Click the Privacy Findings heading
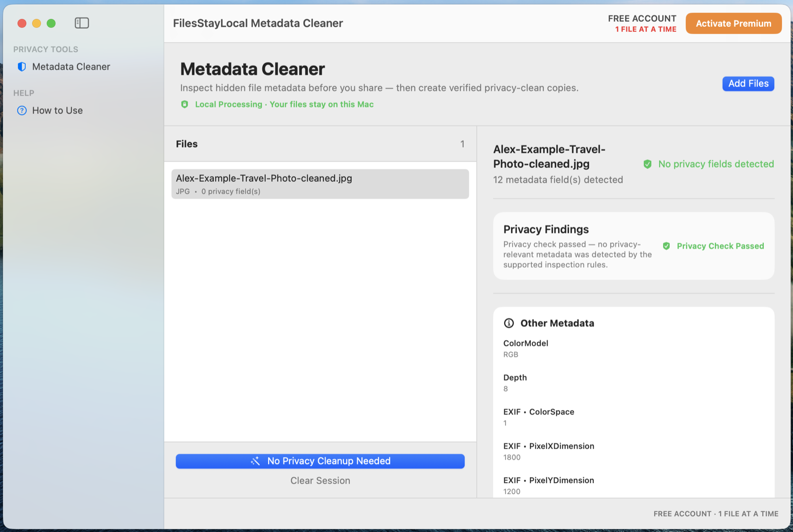Screen dimensions: 793x532 click(x=546, y=229)
